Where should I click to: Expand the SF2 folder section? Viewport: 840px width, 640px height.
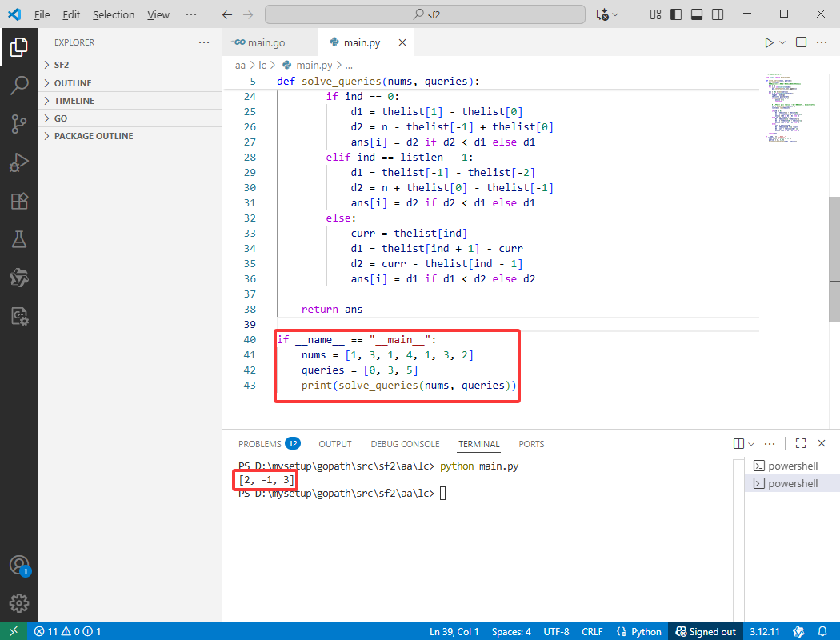(130, 65)
